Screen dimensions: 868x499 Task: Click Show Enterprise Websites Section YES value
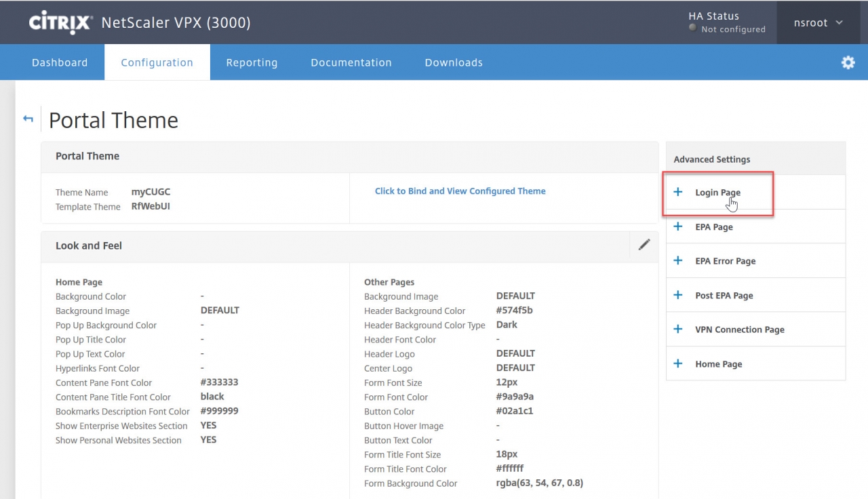coord(208,425)
